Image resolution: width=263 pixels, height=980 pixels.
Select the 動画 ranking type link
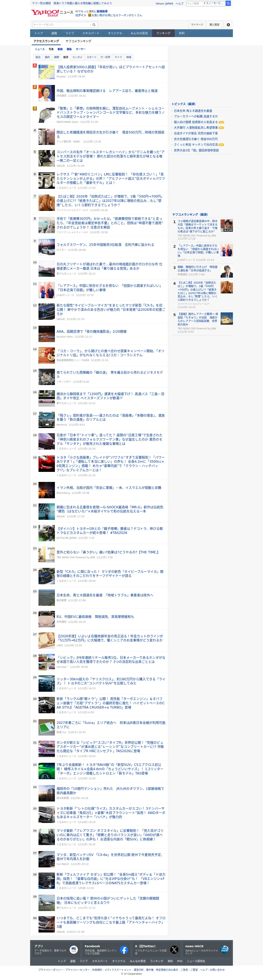(60, 49)
